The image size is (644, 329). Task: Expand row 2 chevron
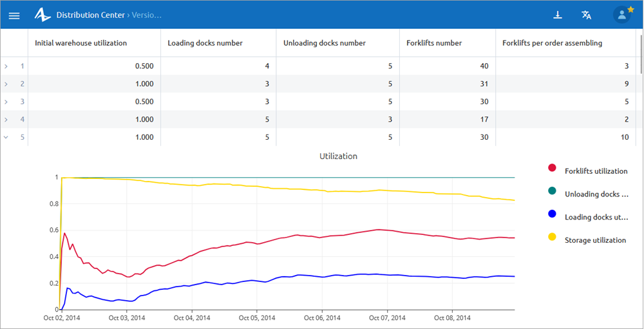pos(6,84)
